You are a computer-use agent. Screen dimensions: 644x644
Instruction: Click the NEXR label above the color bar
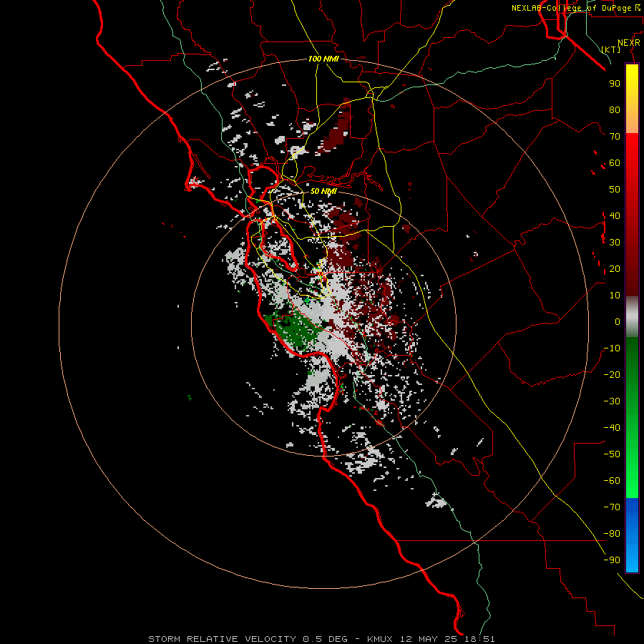[x=629, y=43]
